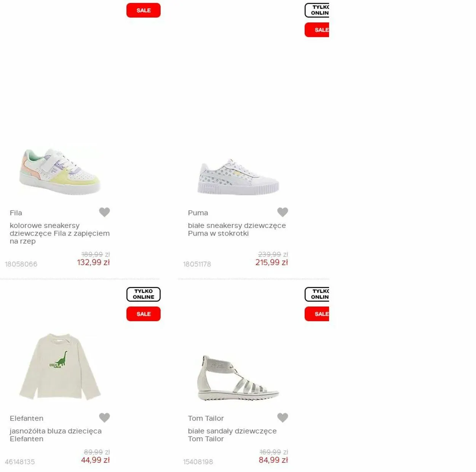
Task: Click the Fila price 132,99 zł
Action: click(x=93, y=262)
